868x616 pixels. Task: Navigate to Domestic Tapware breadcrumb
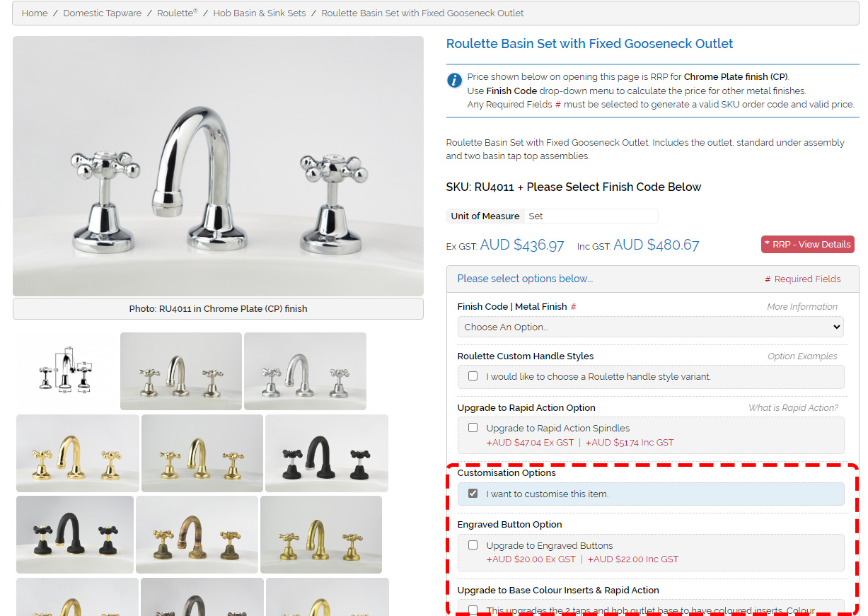[x=103, y=13]
